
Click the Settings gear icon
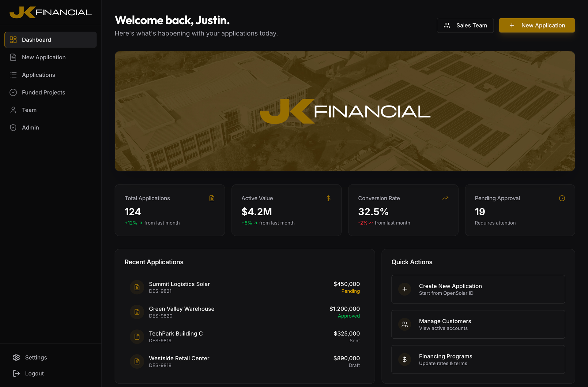(17, 357)
